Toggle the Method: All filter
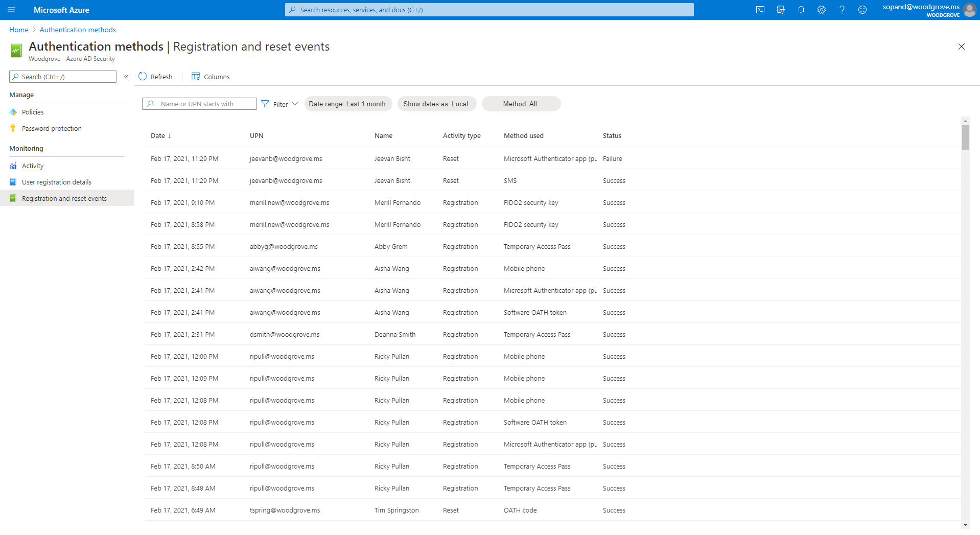Viewport: 980px width, 535px height. [521, 104]
